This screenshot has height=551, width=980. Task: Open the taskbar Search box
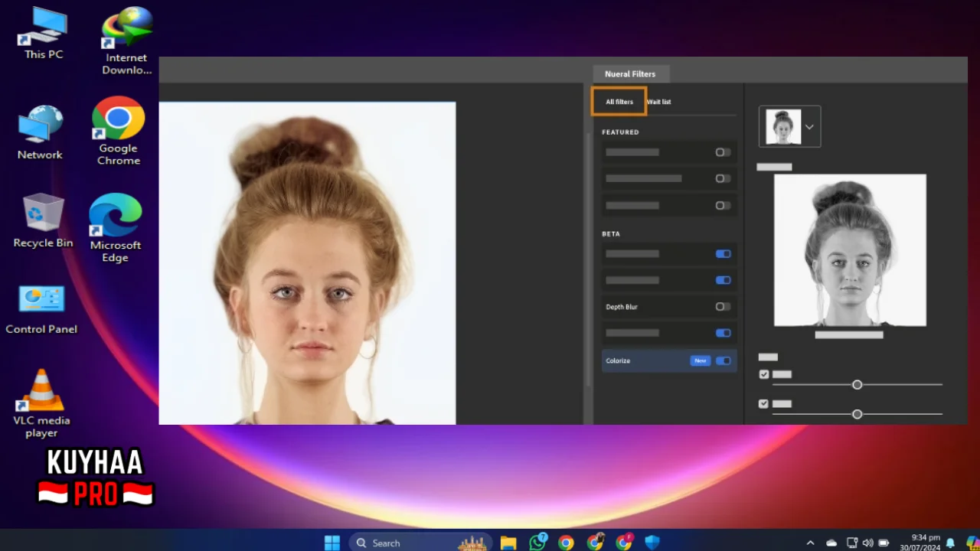click(x=420, y=543)
